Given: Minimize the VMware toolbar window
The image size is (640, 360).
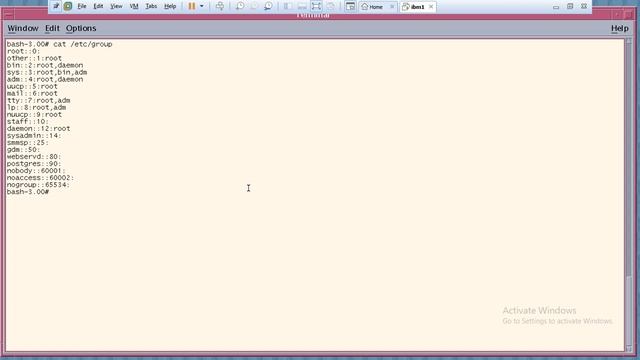Looking at the screenshot, I should 556,7.
